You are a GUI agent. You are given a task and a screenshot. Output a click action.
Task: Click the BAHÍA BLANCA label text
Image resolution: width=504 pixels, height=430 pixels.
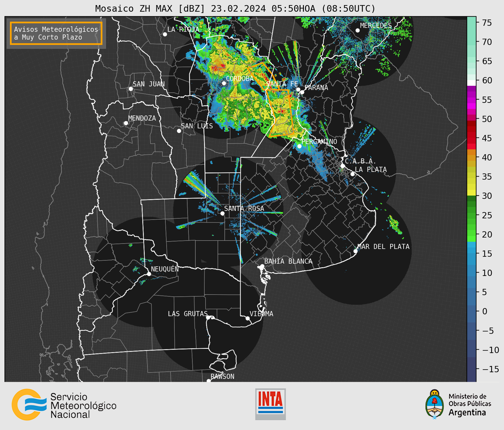pyautogui.click(x=288, y=261)
